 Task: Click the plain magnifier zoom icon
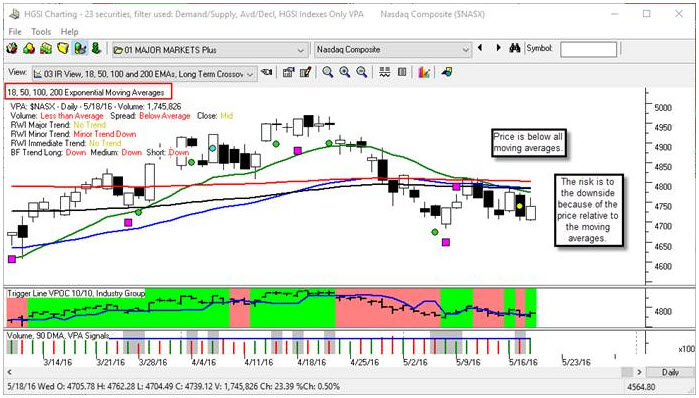coord(328,72)
